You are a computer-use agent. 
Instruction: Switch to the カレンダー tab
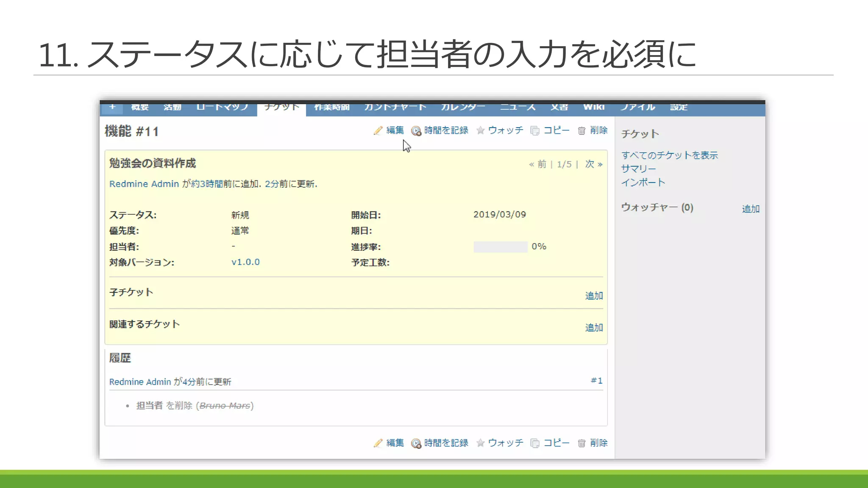[463, 108]
